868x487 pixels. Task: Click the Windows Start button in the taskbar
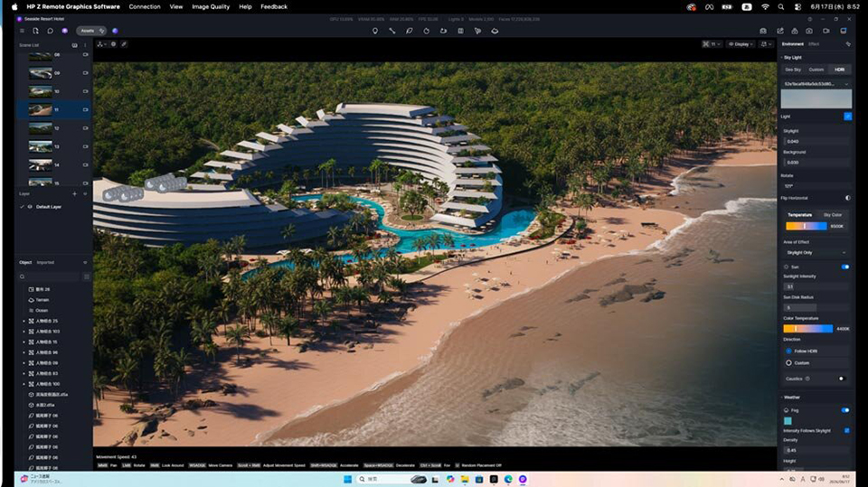(x=347, y=479)
